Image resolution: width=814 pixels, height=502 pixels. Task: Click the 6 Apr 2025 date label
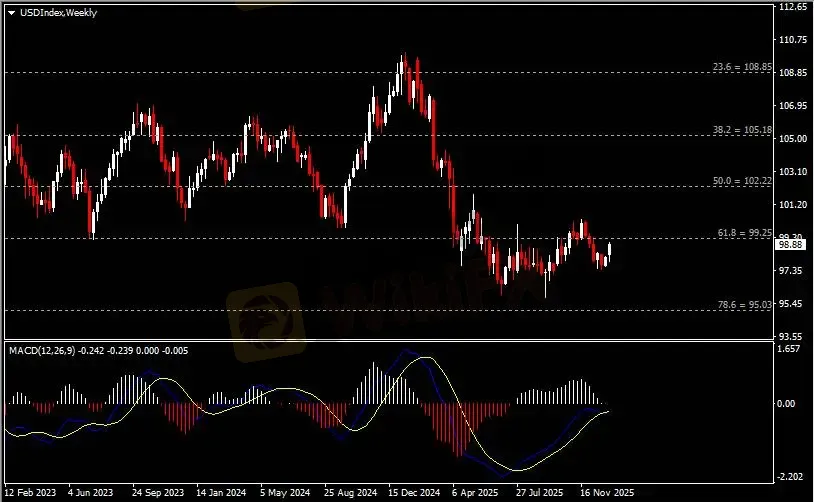(475, 493)
